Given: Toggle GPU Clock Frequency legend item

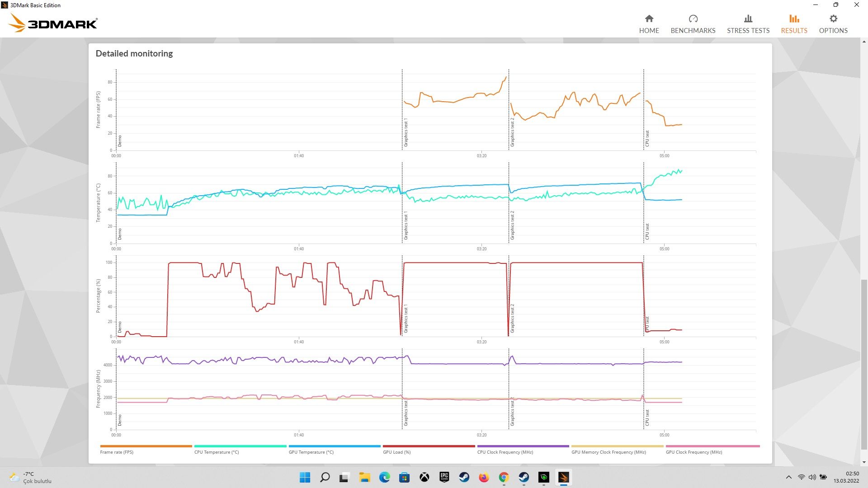Looking at the screenshot, I should [693, 452].
